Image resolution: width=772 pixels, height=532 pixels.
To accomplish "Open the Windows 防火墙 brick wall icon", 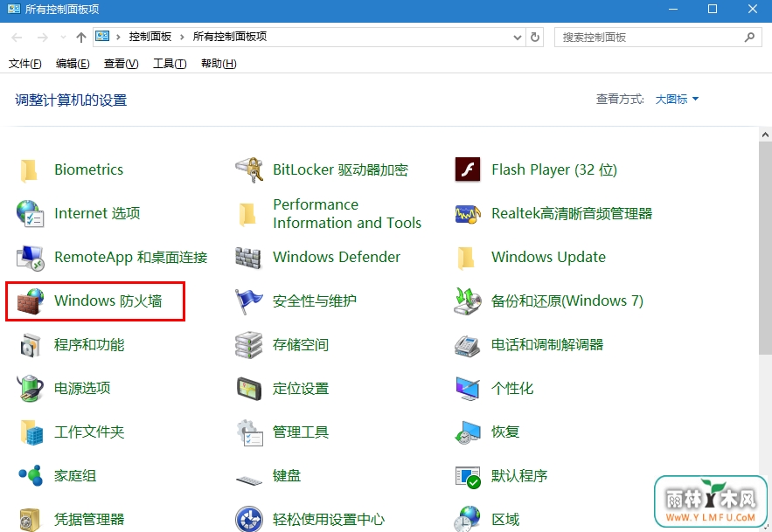I will 30,301.
